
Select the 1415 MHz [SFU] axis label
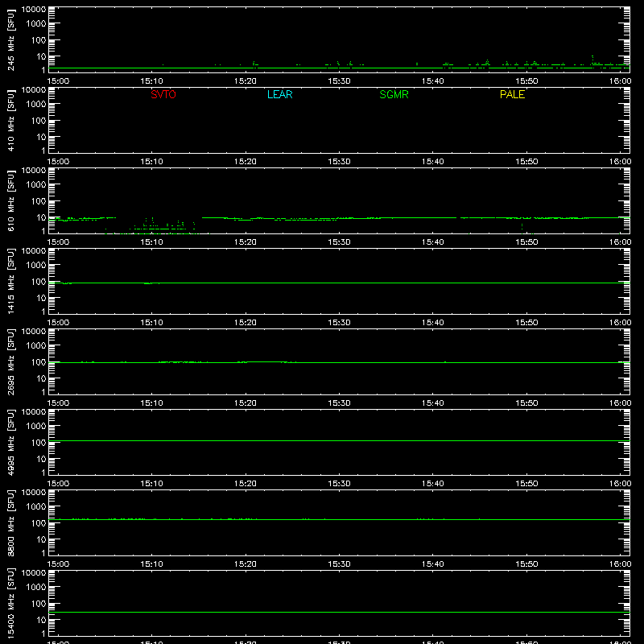[11, 282]
